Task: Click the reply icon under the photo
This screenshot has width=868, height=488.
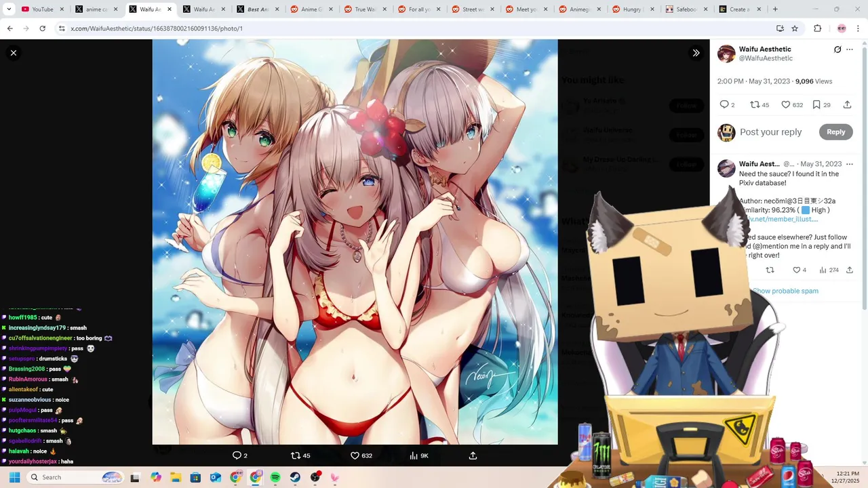Action: (237, 455)
